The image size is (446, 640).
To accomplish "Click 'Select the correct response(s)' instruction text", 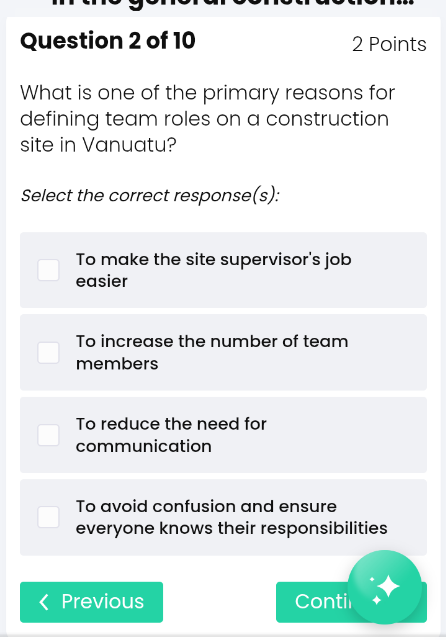I will point(150,196).
